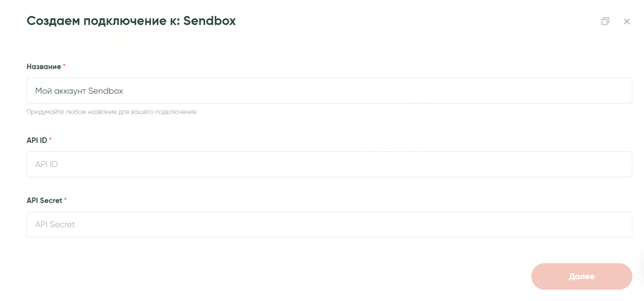Click the red asterisk beside API ID label

[50, 139]
